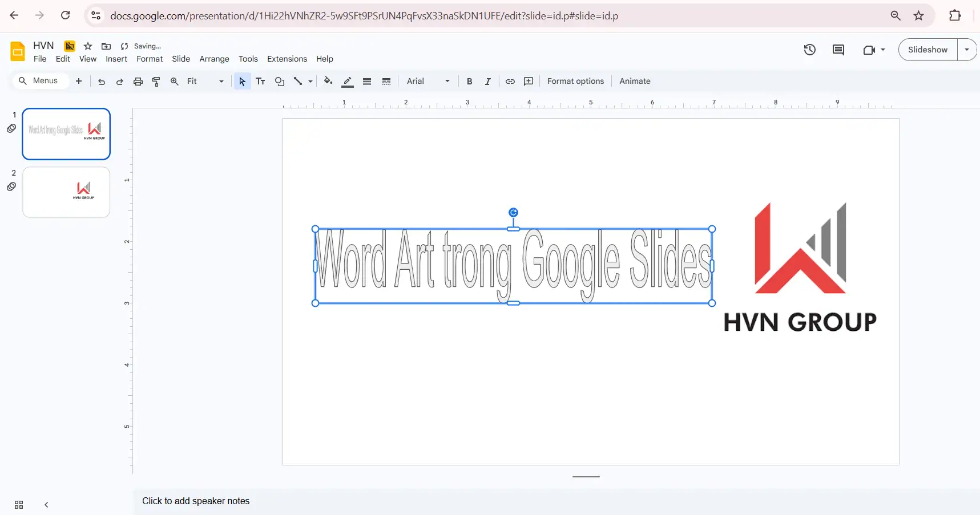Enable border dash style

click(x=387, y=81)
